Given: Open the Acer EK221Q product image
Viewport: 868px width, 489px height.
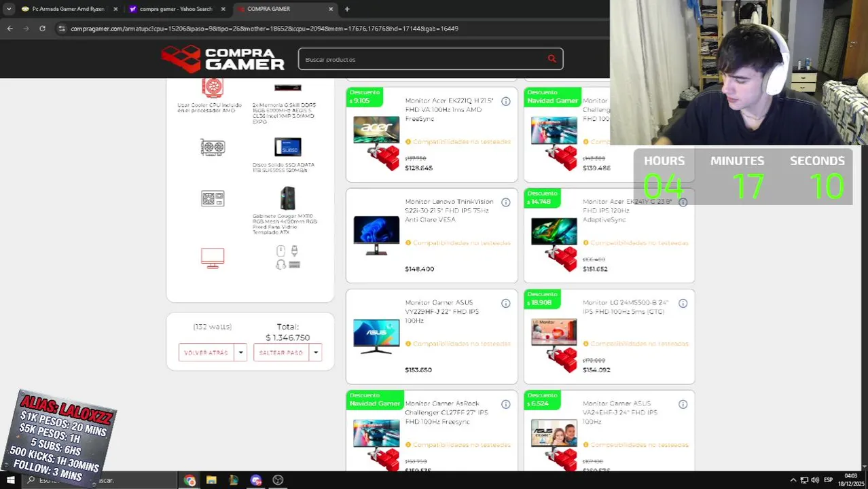Looking at the screenshot, I should click(x=376, y=143).
